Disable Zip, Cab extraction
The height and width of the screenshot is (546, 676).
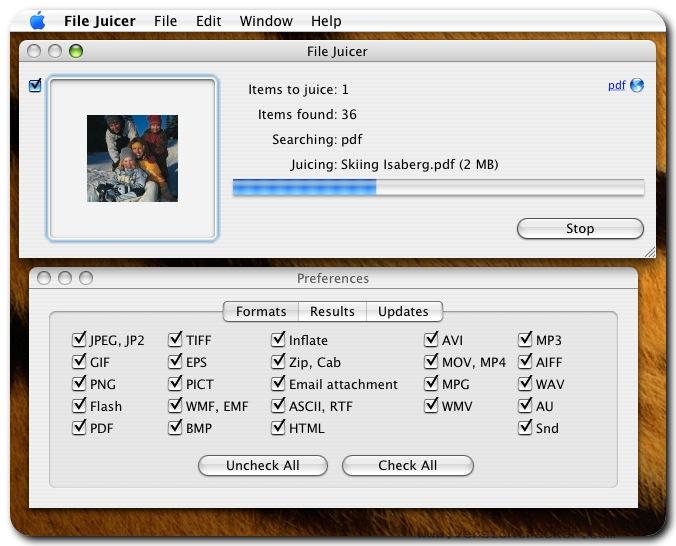(278, 361)
